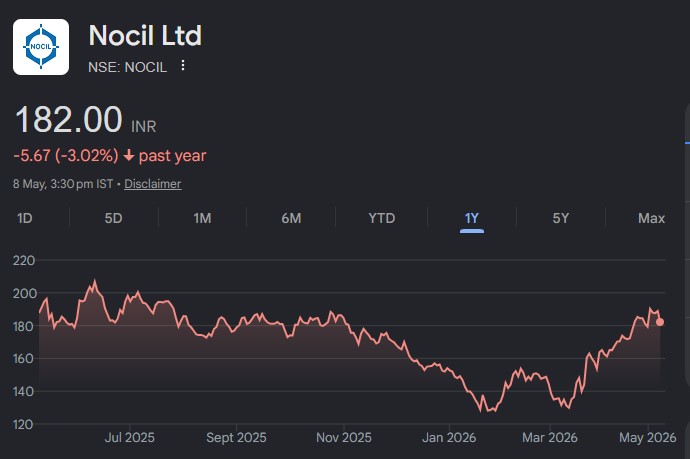Click the 140 y-axis label
Image resolution: width=690 pixels, height=459 pixels.
click(x=24, y=391)
